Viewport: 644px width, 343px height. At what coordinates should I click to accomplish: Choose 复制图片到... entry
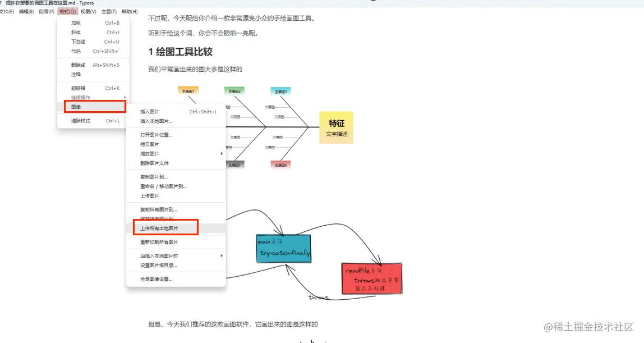[x=176, y=177]
